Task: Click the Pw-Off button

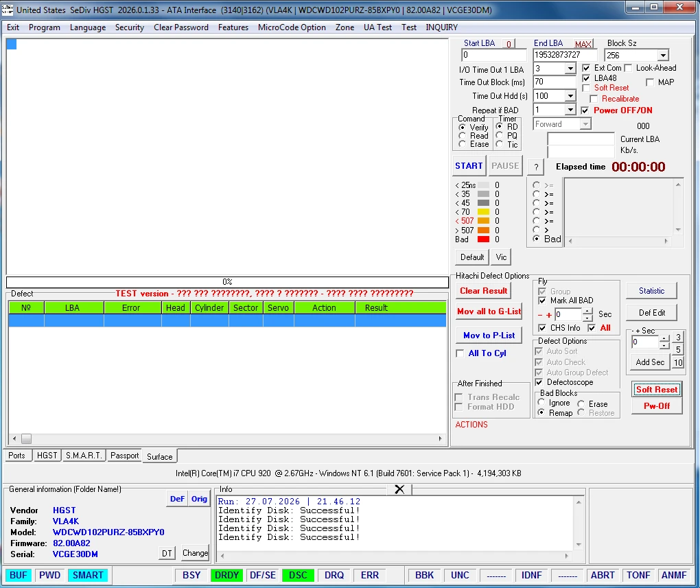Action: 657,406
